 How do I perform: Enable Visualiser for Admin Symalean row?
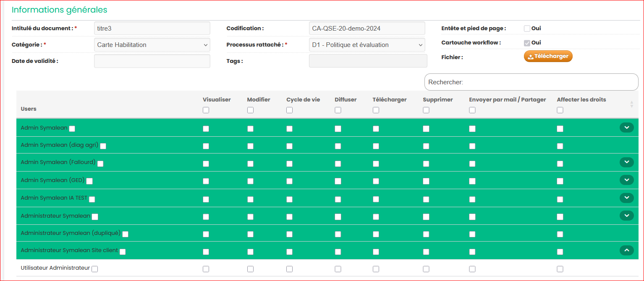pyautogui.click(x=206, y=129)
